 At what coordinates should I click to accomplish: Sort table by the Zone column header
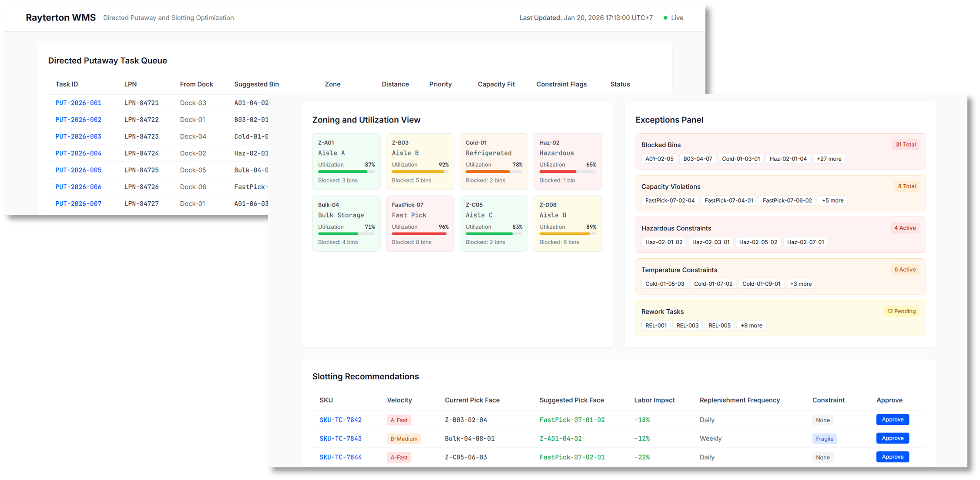point(332,84)
